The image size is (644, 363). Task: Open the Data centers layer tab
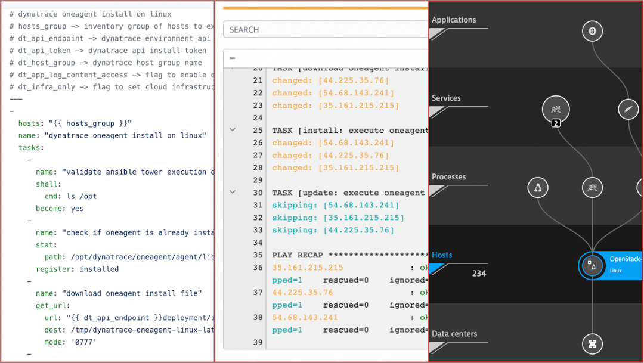454,334
